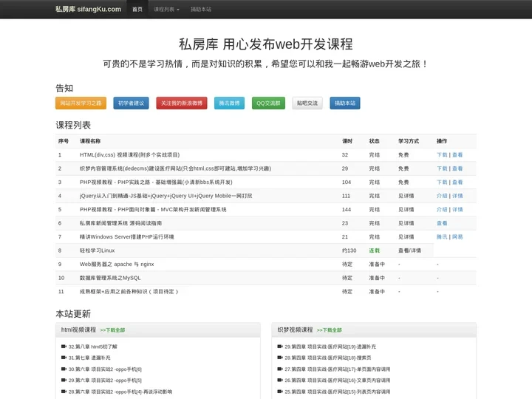532x399 pixels.
Task: Click video icon beside 32.第八章 html5初了解
Action: click(64, 347)
